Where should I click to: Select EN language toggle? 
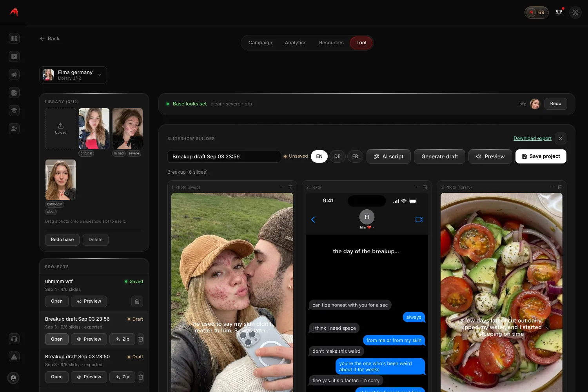tap(319, 156)
